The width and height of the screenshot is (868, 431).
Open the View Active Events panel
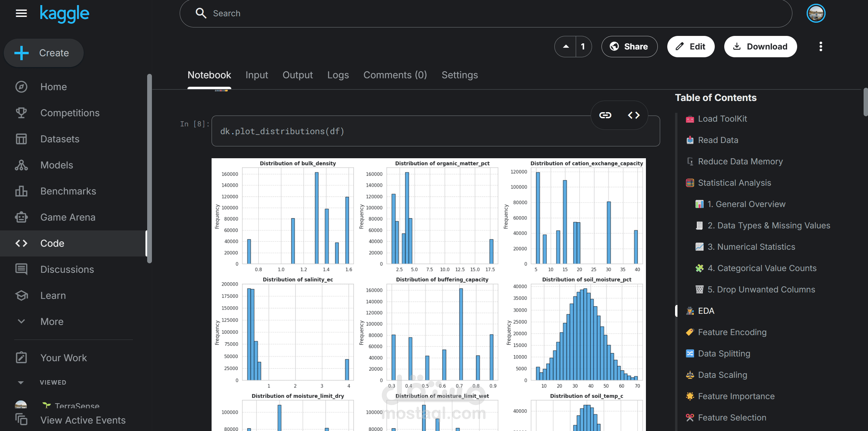[x=83, y=420]
